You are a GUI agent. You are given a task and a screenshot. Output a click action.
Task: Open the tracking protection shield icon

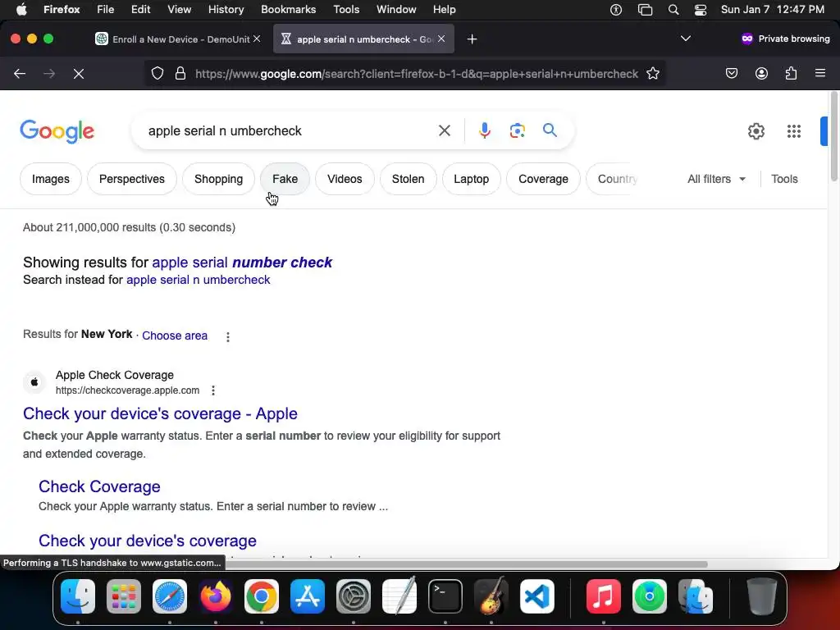(x=157, y=73)
